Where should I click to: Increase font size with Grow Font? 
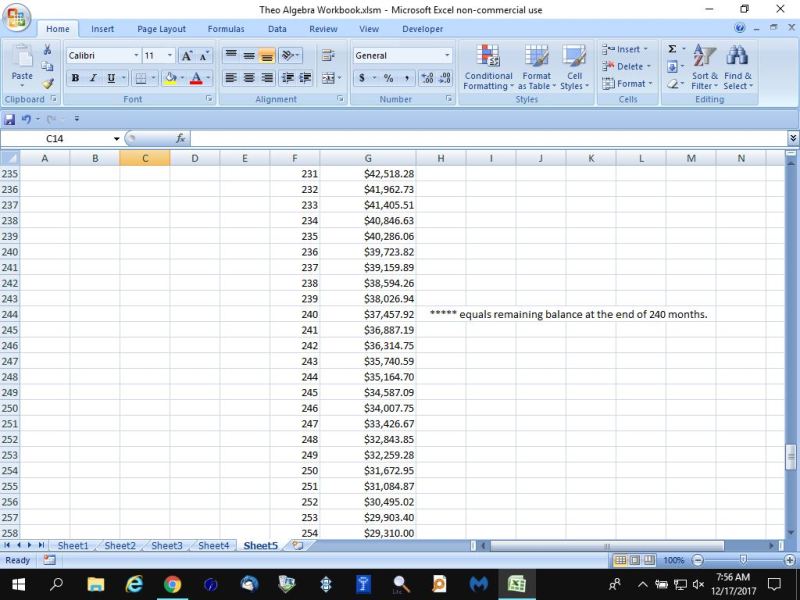coord(187,56)
